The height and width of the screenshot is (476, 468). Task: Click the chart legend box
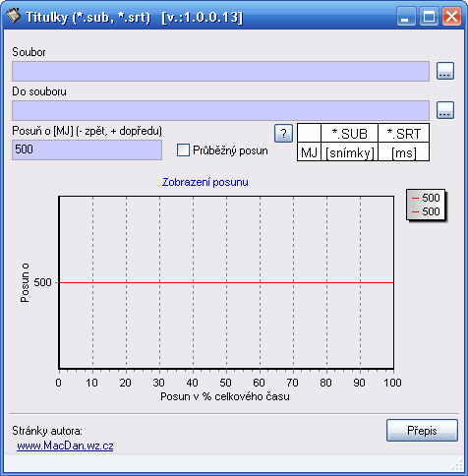(426, 205)
